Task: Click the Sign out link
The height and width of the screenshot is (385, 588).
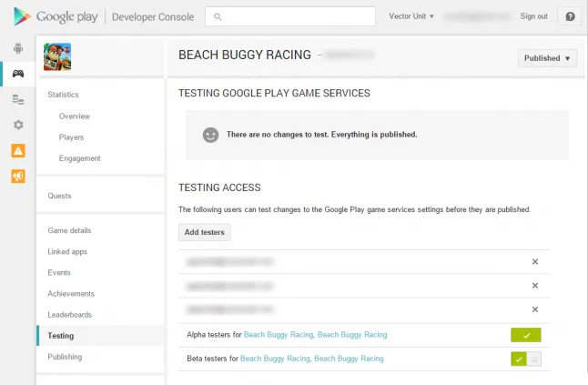Action: click(x=533, y=16)
